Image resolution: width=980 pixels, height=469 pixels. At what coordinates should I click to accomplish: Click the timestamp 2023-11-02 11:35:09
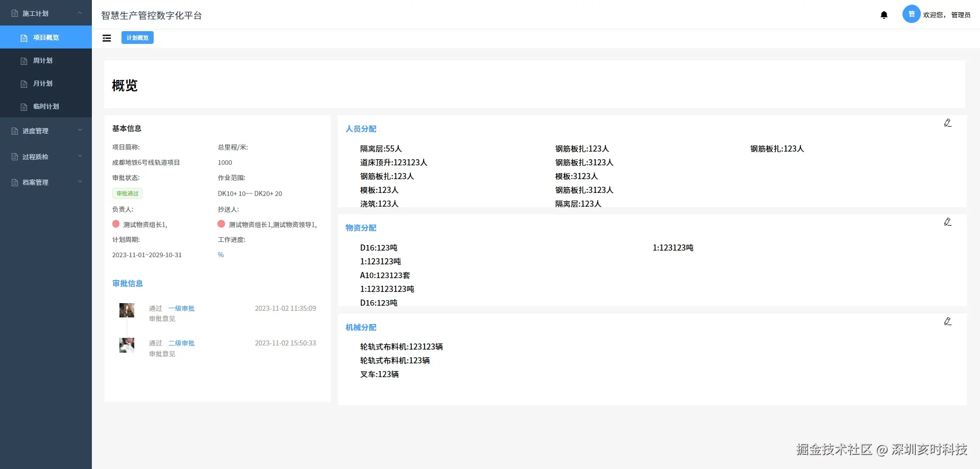pyautogui.click(x=285, y=308)
